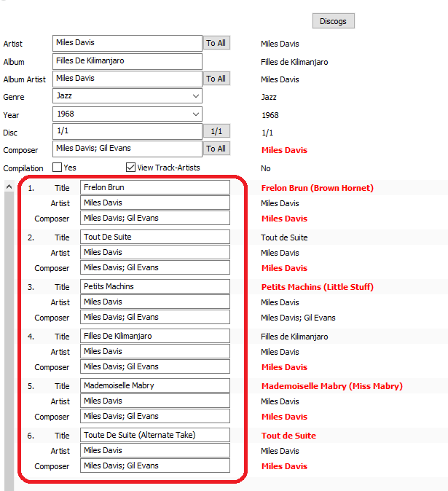Image resolution: width=448 pixels, height=491 pixels.
Task: Click red Mademoiselle Mabry (Miss Mabry) suggestion
Action: [x=331, y=386]
